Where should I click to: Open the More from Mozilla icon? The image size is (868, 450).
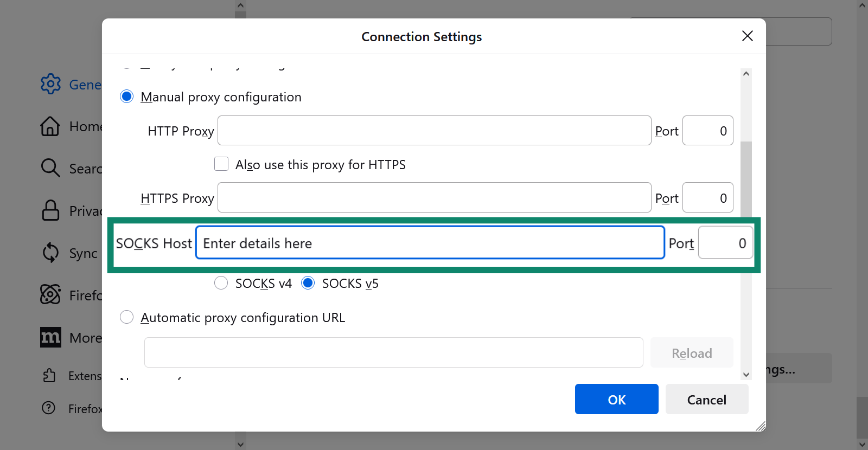pyautogui.click(x=50, y=337)
